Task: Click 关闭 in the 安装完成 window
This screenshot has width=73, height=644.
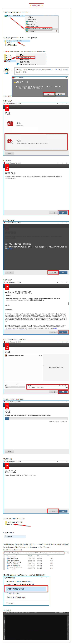Action: click(x=53, y=511)
